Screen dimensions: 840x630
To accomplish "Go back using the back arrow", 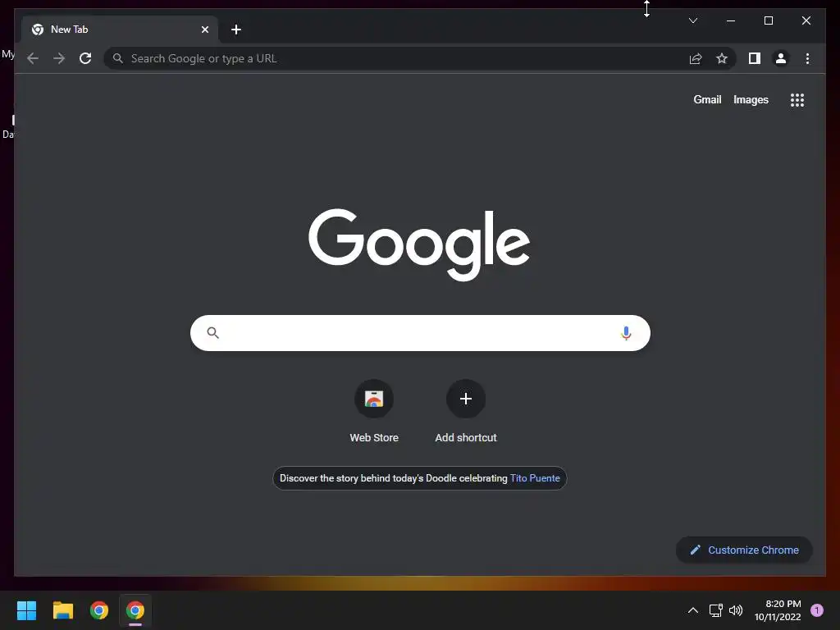I will [33, 58].
